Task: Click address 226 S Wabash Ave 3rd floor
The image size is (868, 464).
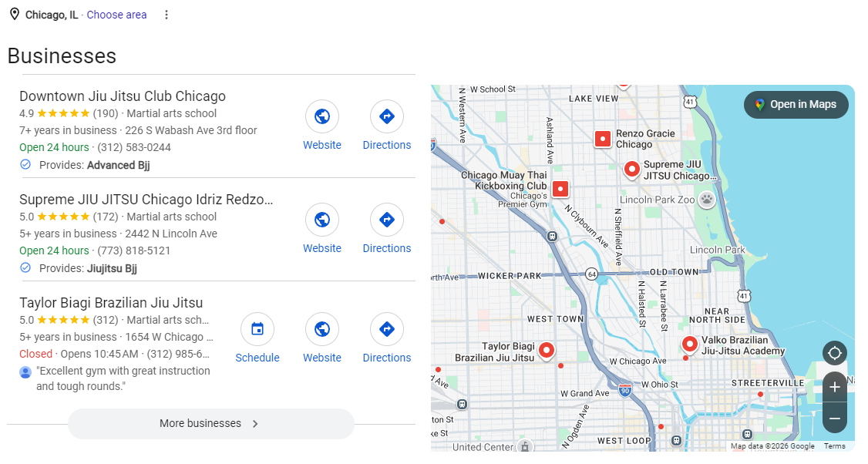Action: tap(191, 131)
